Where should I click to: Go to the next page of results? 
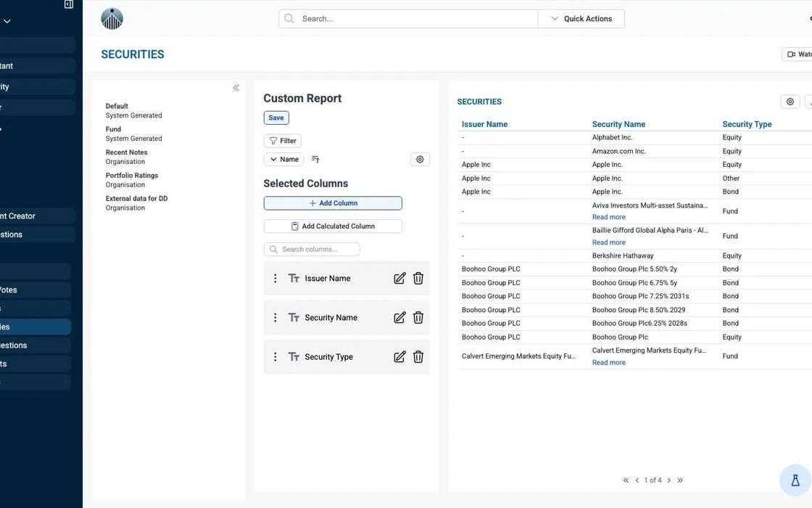[x=669, y=480]
